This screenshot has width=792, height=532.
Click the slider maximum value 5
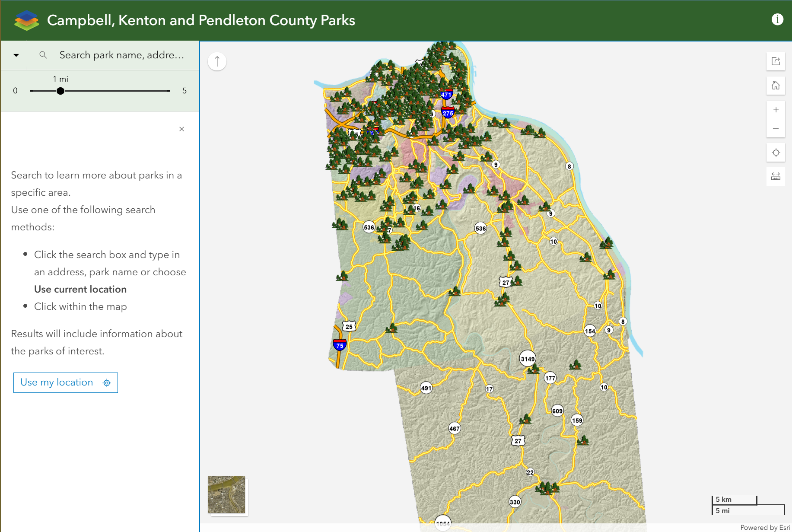click(x=184, y=91)
